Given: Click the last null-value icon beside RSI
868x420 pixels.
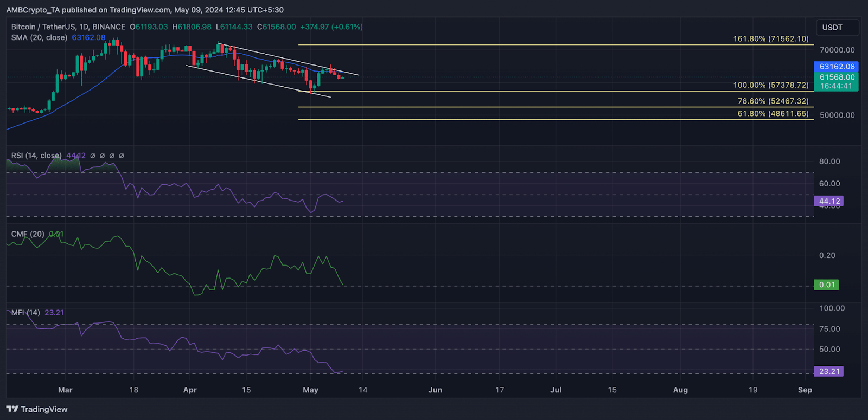Looking at the screenshot, I should [122, 156].
